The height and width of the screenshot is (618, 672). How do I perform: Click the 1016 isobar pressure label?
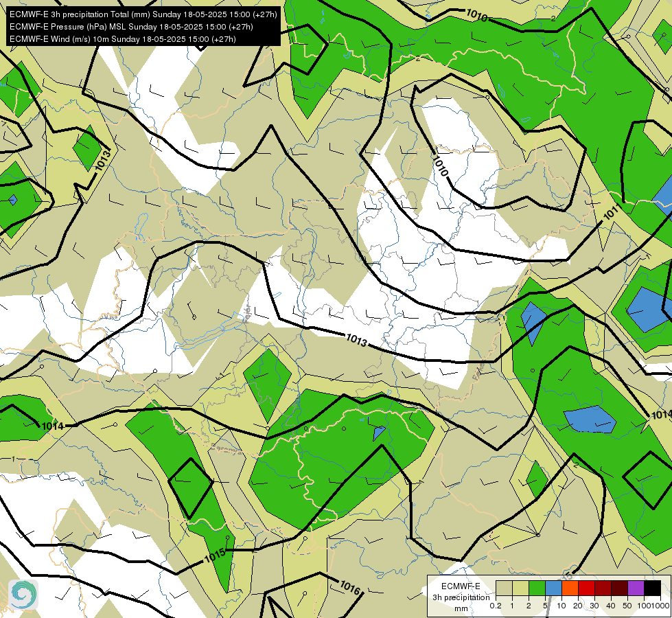coord(349,587)
